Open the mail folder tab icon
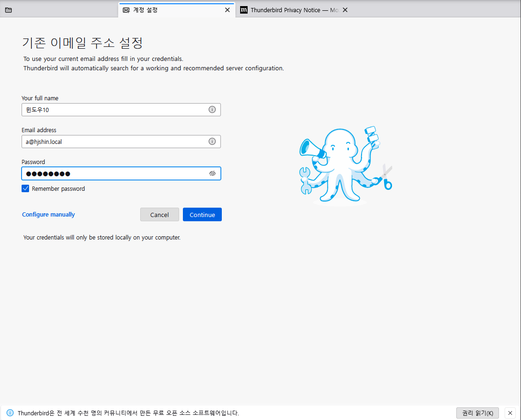 tap(8, 10)
